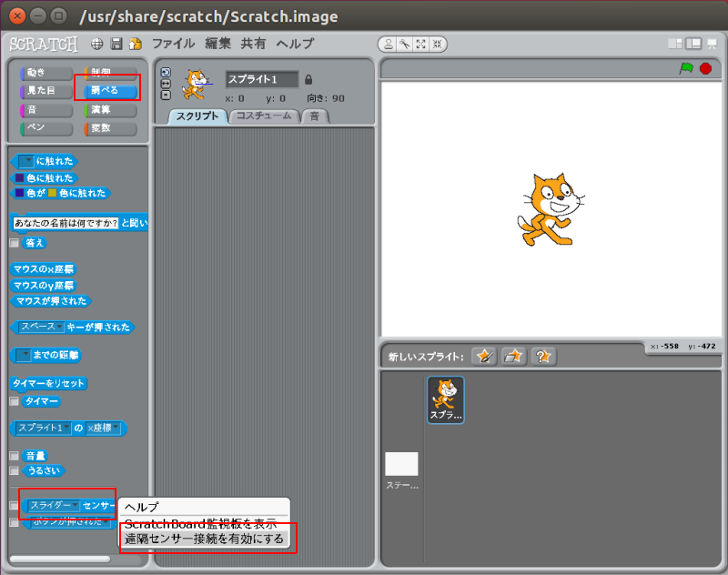The image size is (728, 575).
Task: Click the floppy disk save icon
Action: (116, 44)
